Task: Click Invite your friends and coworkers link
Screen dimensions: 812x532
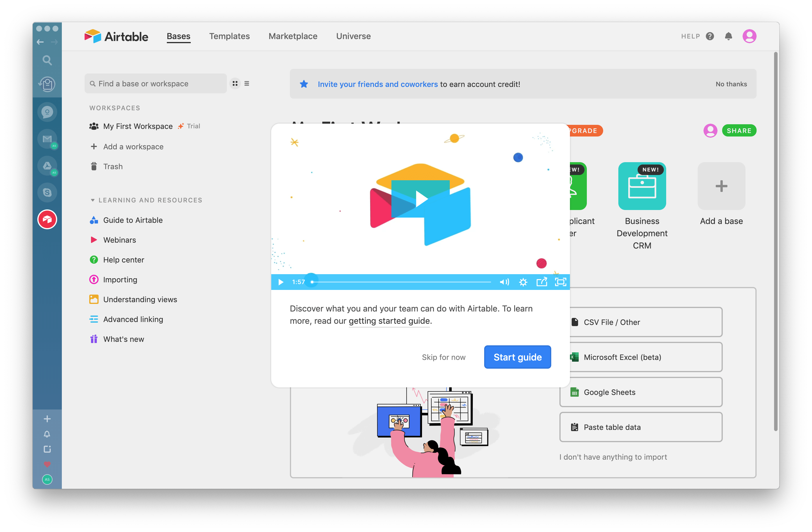Action: 378,84
